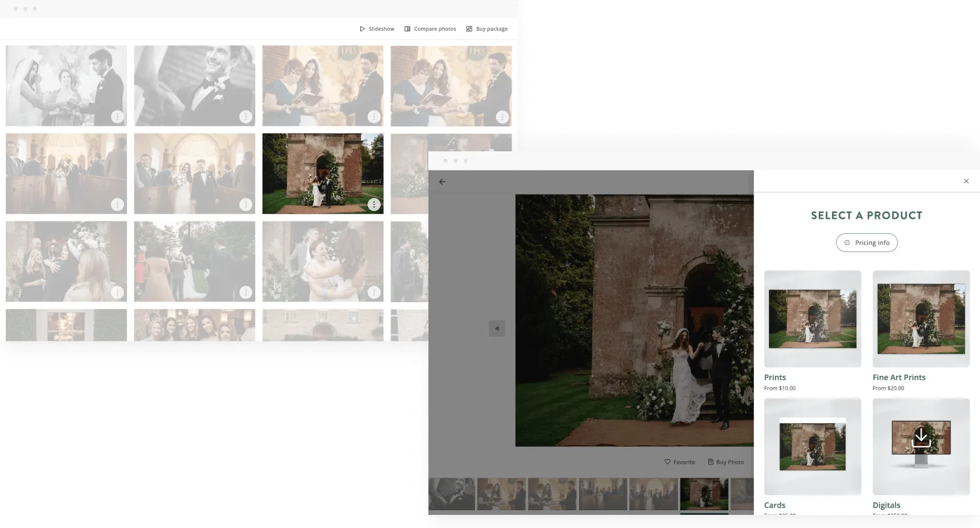The height and width of the screenshot is (528, 980).
Task: Click the "SELECT A PRODUCT" heading
Action: [867, 216]
